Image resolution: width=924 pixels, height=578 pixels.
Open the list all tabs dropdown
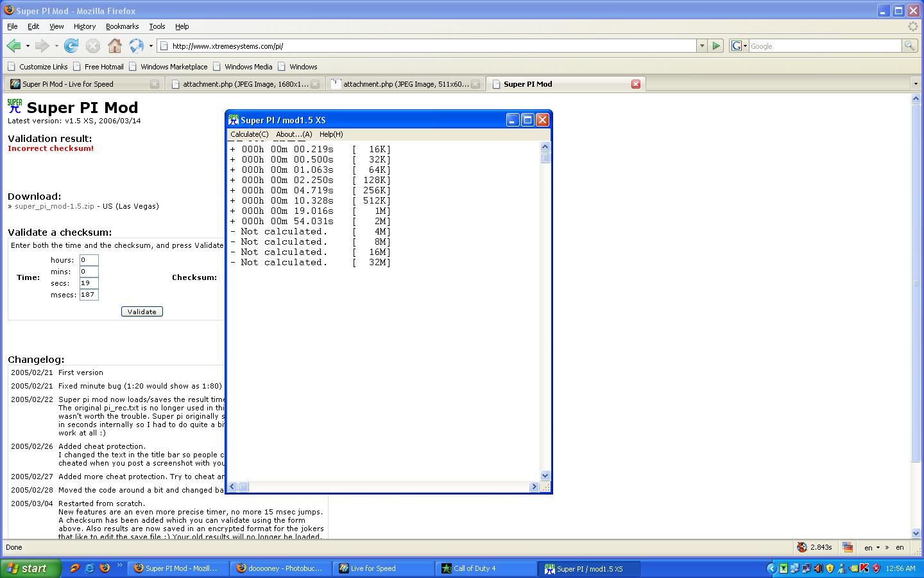[916, 84]
